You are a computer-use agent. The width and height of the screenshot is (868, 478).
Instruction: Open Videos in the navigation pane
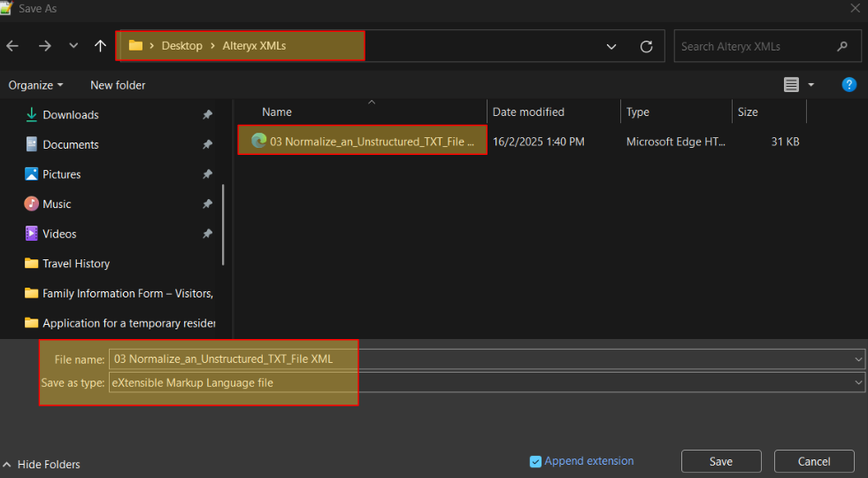[x=50, y=234]
